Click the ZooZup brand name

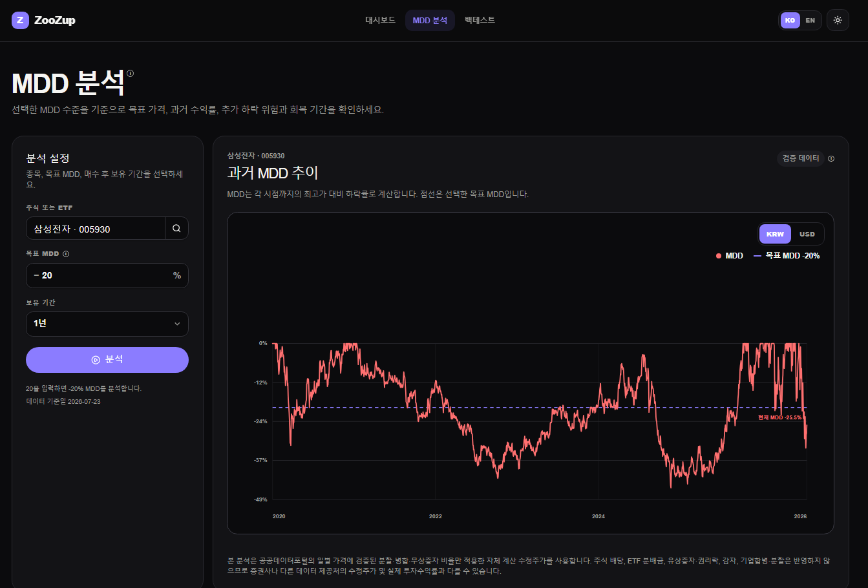click(x=55, y=20)
